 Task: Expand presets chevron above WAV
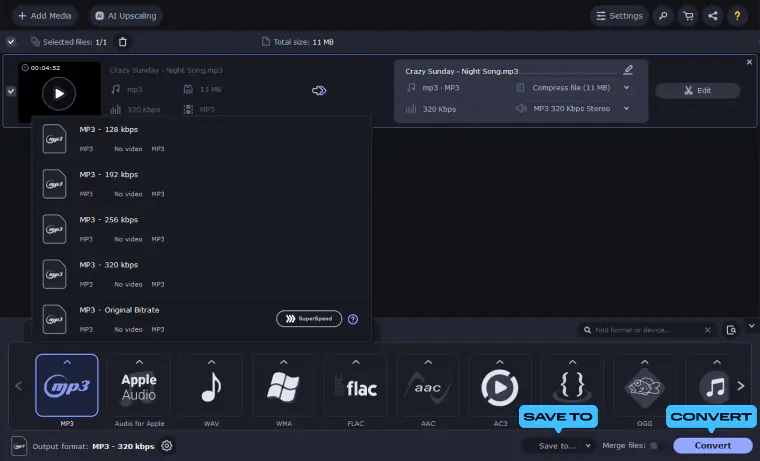point(211,362)
